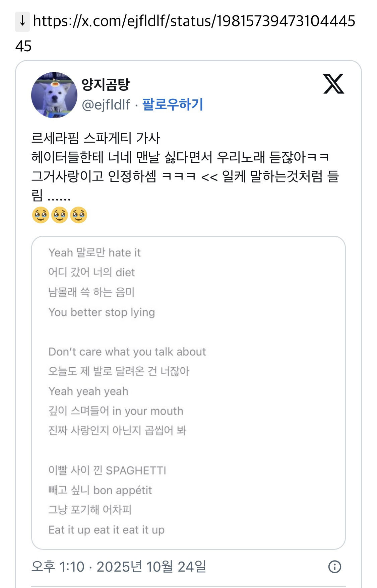Open the 양지곰탕 display name
The height and width of the screenshot is (588, 377).
(106, 84)
